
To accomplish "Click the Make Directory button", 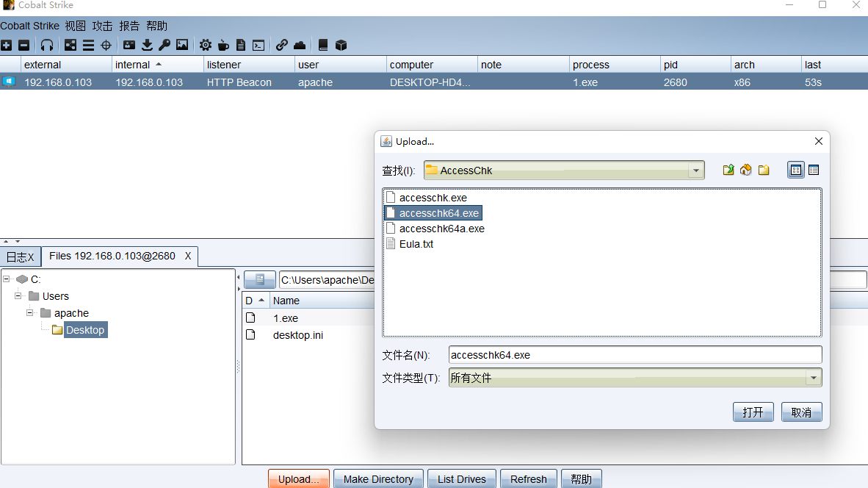I will pos(378,479).
